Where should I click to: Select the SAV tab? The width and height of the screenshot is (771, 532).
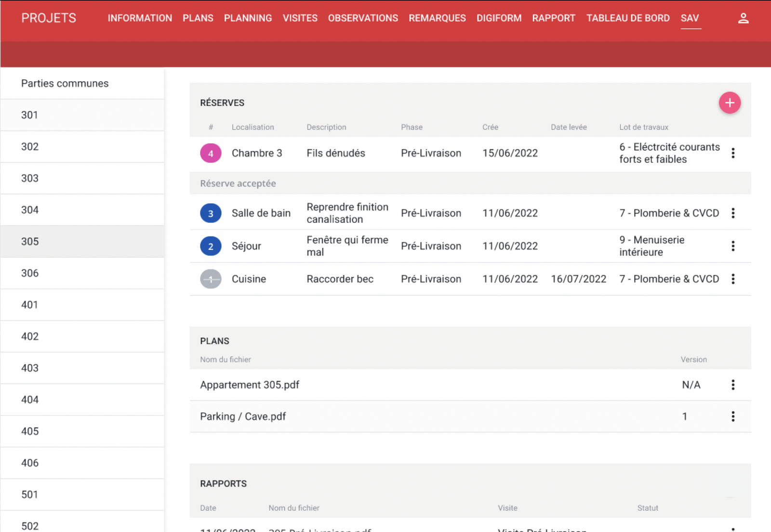coord(690,18)
